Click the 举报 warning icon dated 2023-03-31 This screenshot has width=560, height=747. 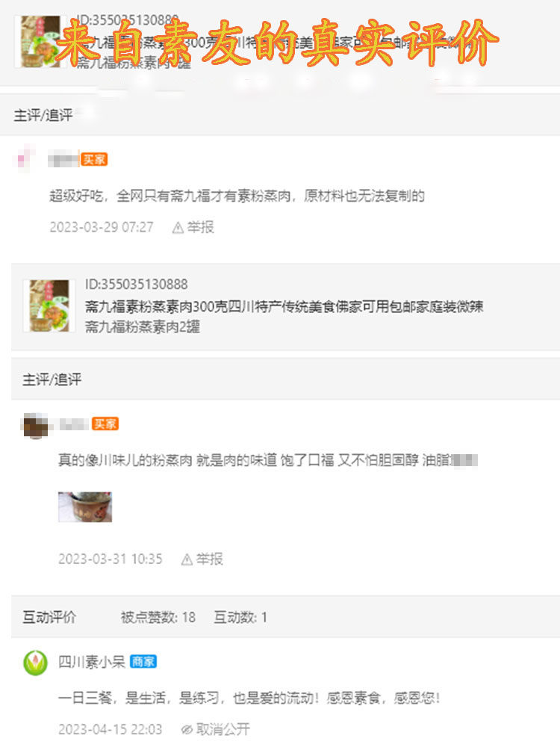187,560
